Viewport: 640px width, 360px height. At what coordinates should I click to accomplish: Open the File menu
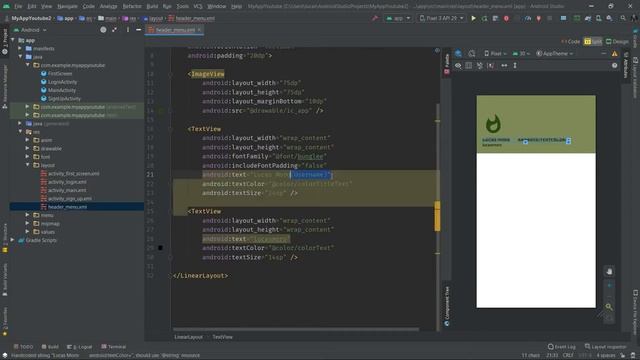pos(18,6)
